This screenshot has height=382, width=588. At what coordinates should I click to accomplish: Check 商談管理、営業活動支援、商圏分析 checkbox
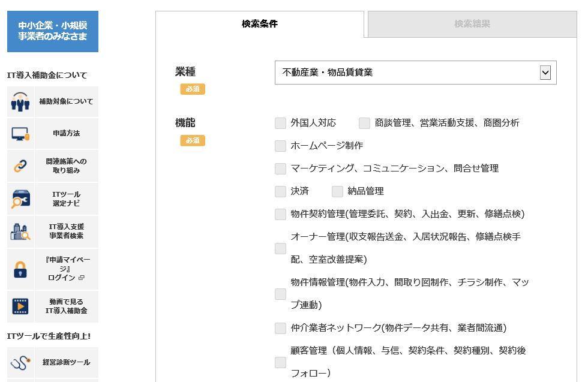365,123
